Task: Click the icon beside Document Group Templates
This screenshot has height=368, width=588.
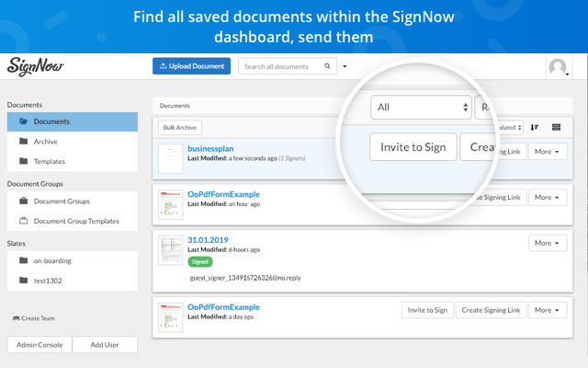Action: (23, 221)
